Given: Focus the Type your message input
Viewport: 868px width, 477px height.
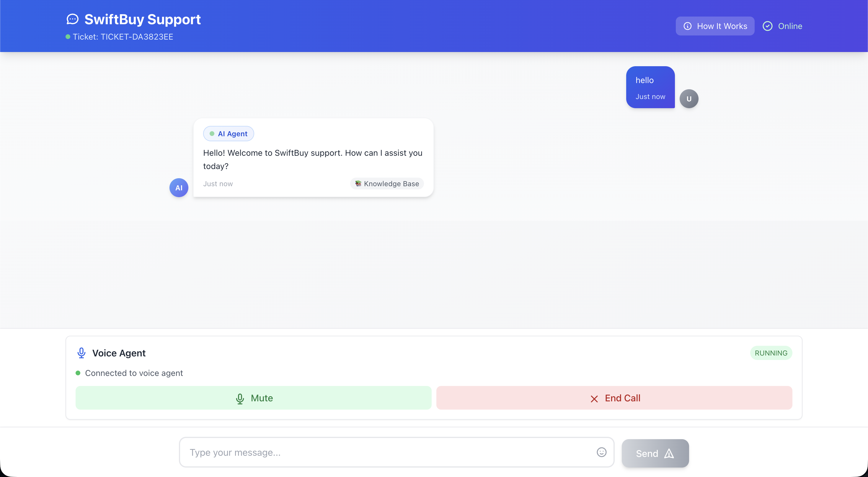Looking at the screenshot, I should click(x=396, y=452).
